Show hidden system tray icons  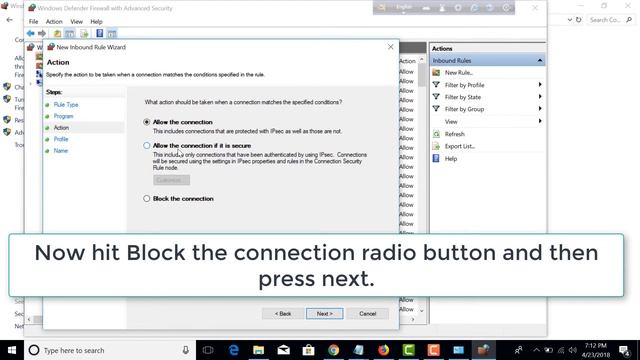click(536, 350)
